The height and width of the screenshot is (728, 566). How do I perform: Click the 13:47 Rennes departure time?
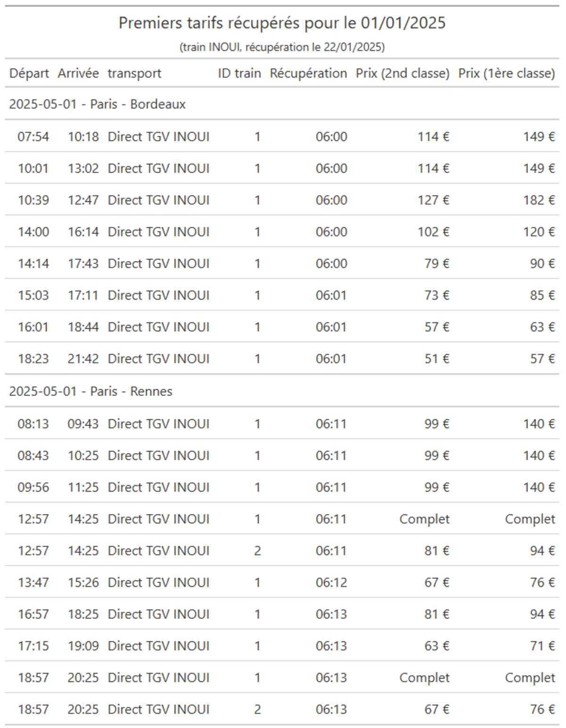[33, 582]
